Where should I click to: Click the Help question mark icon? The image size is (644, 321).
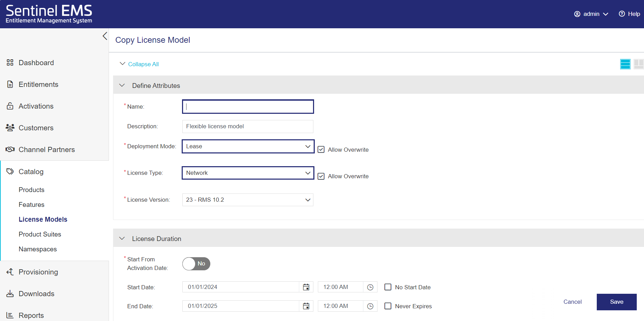click(x=622, y=14)
